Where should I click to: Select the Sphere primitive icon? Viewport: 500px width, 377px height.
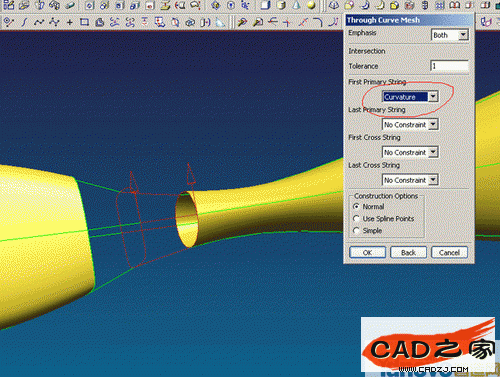click(x=311, y=5)
